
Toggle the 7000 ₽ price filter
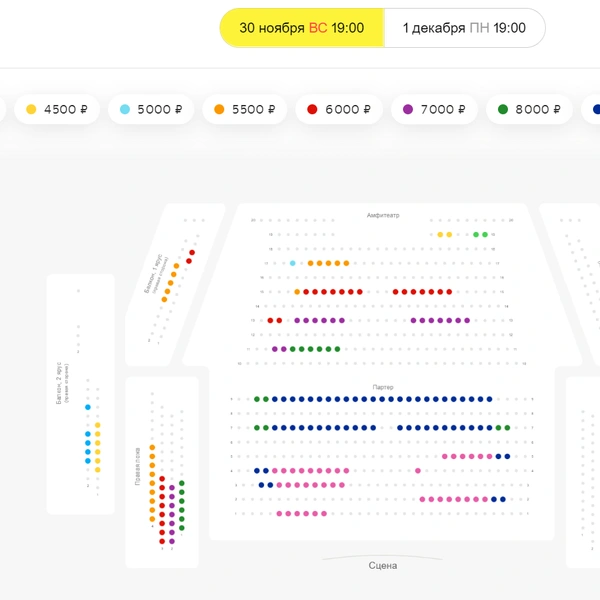pyautogui.click(x=434, y=109)
